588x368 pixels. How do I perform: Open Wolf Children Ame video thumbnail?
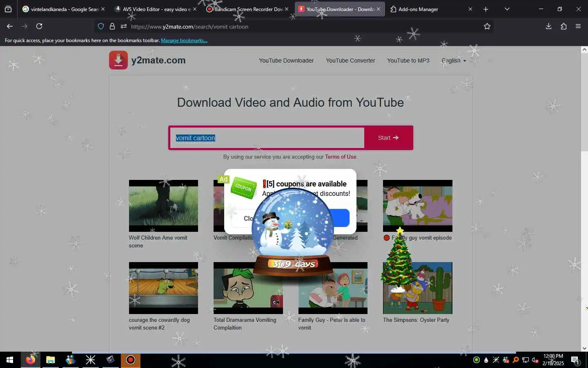[163, 206]
